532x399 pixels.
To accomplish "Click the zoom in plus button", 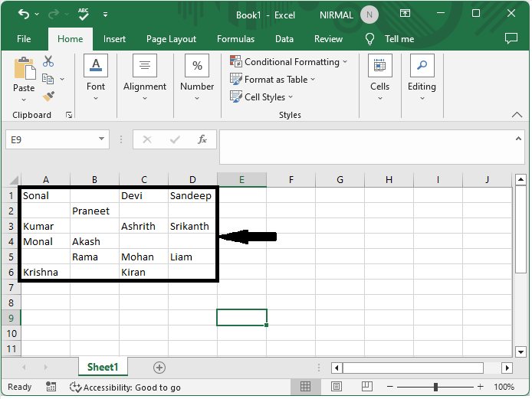I will (481, 387).
